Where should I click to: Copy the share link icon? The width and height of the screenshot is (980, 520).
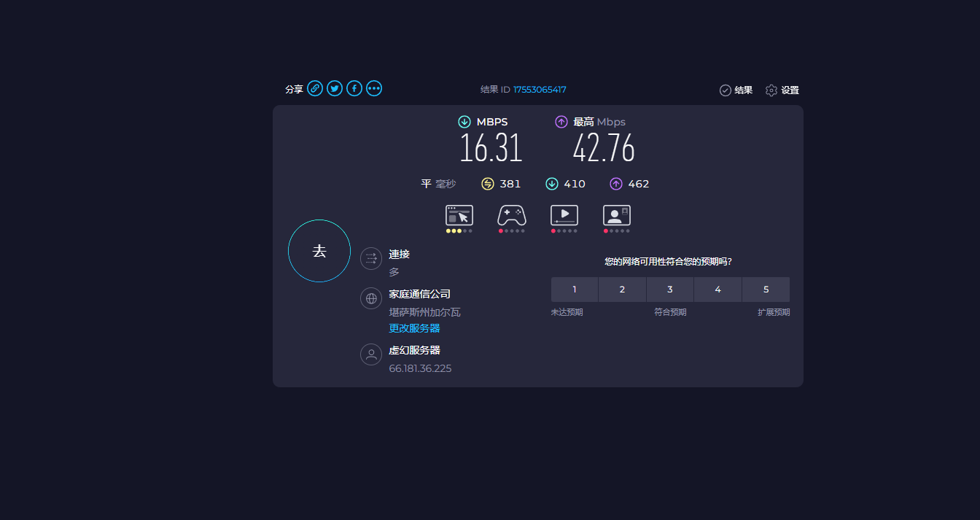click(315, 88)
